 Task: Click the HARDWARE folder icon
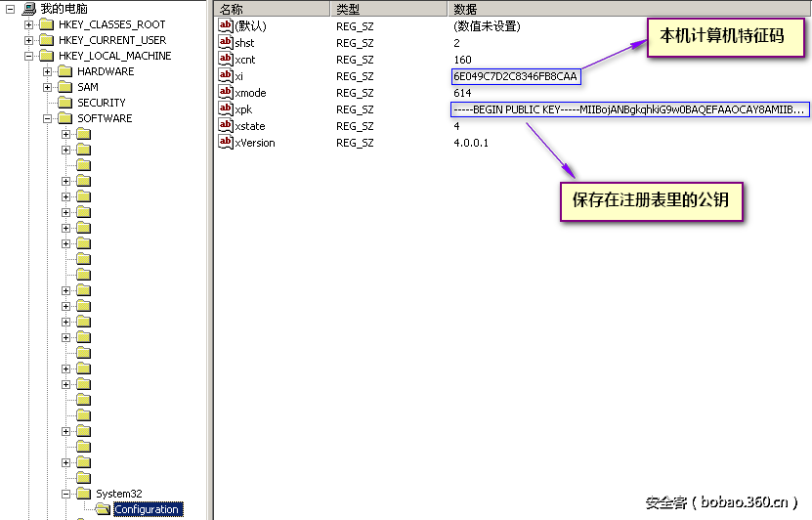click(65, 71)
